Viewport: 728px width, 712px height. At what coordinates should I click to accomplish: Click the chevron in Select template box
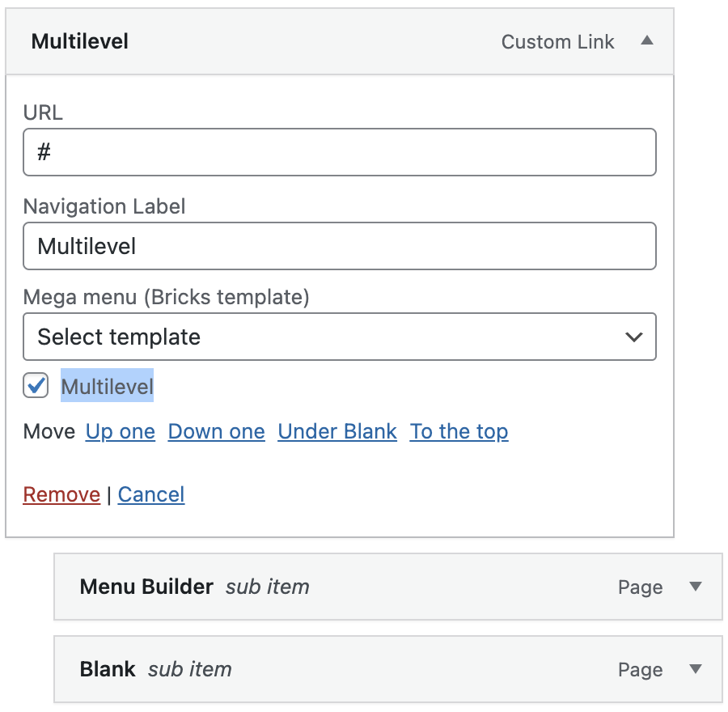pyautogui.click(x=634, y=337)
